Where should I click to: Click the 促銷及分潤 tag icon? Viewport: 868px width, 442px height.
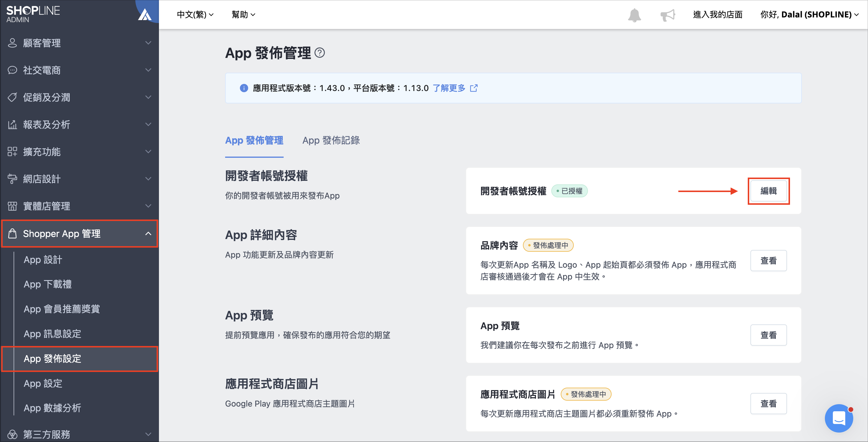[x=12, y=97]
